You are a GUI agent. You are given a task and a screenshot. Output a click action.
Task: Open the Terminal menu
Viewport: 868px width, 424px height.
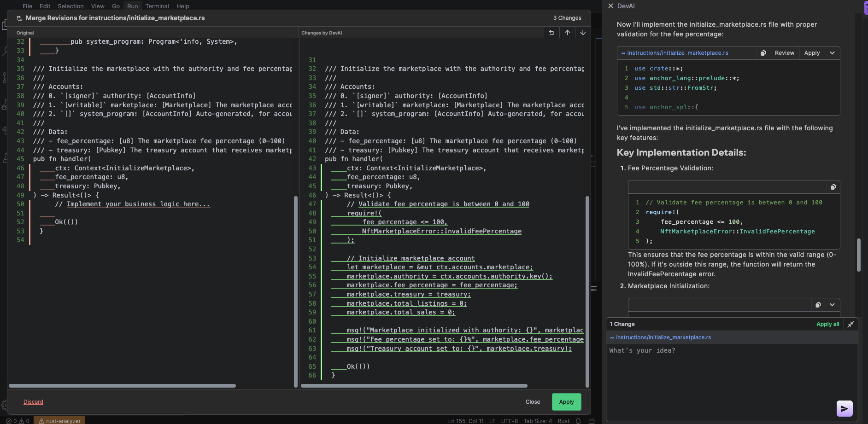(157, 6)
